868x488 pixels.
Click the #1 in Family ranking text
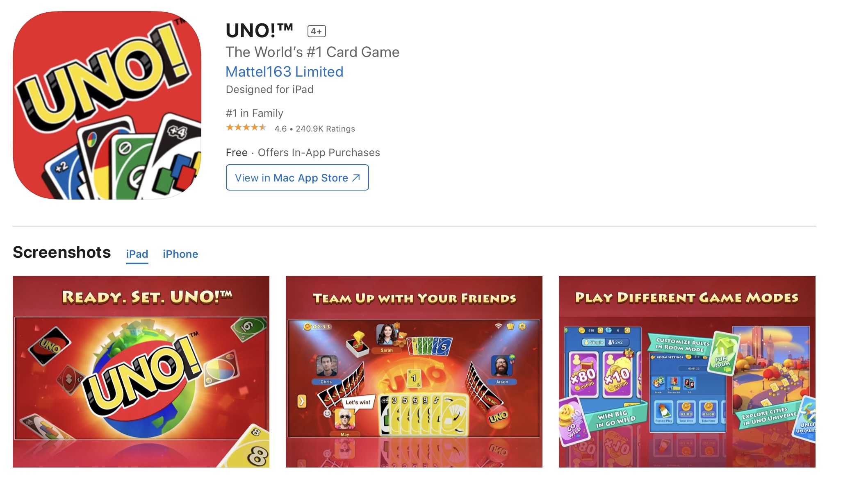coord(255,113)
